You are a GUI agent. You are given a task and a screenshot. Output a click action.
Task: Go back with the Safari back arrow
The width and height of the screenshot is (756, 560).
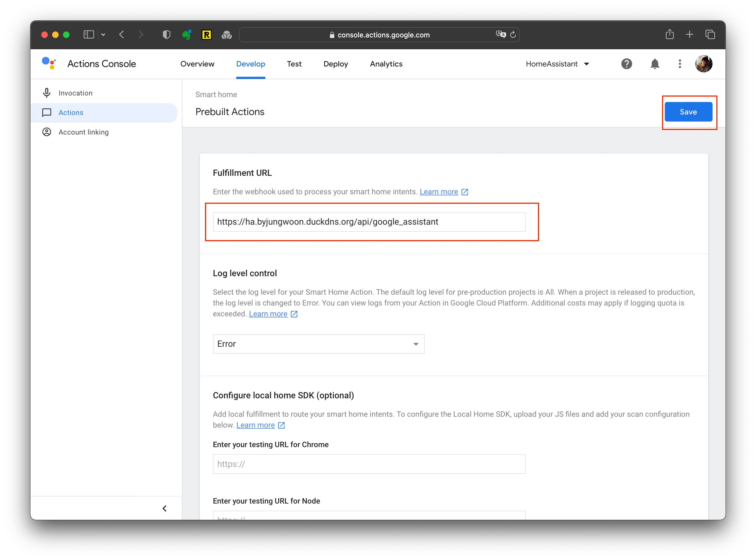pyautogui.click(x=122, y=34)
